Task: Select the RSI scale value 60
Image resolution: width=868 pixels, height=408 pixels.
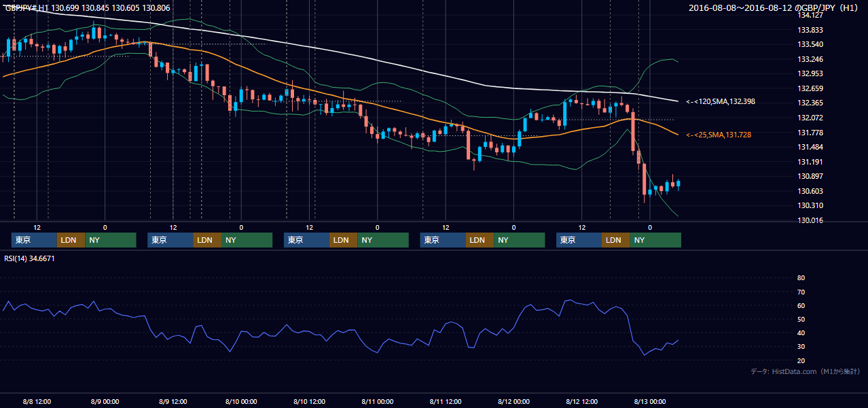Action: tap(801, 305)
